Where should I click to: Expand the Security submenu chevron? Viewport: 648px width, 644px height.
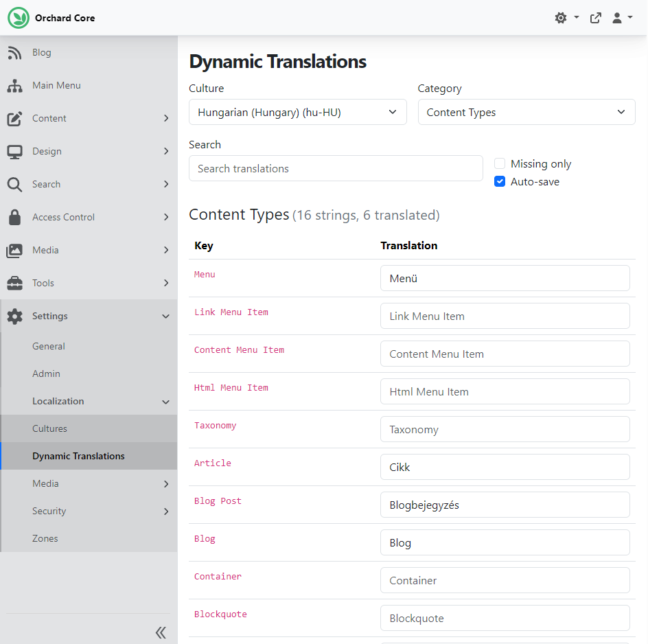pyautogui.click(x=166, y=511)
